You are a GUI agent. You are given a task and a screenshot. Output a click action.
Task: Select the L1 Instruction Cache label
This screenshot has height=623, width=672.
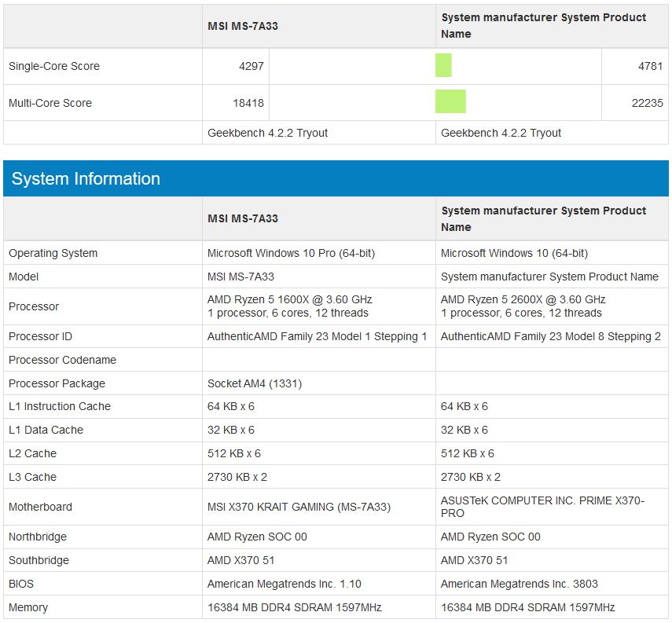60,406
